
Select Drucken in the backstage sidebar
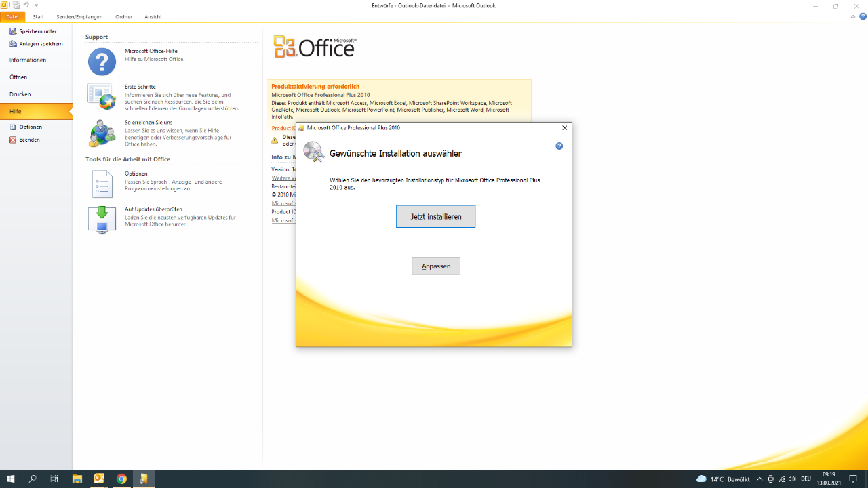point(20,94)
